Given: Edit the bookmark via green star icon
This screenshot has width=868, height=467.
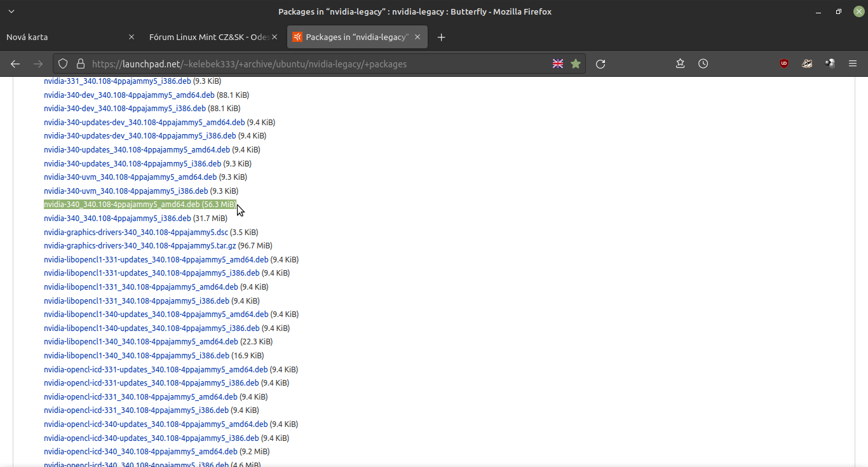Looking at the screenshot, I should click(x=576, y=64).
